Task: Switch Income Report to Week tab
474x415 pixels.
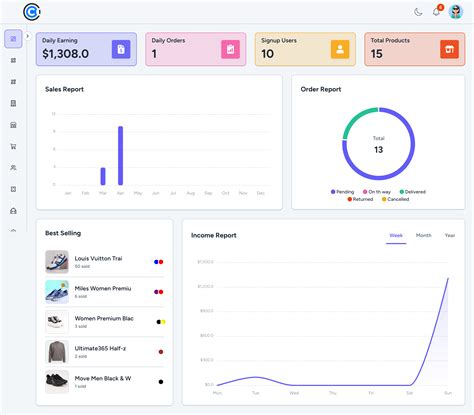Action: coord(396,235)
